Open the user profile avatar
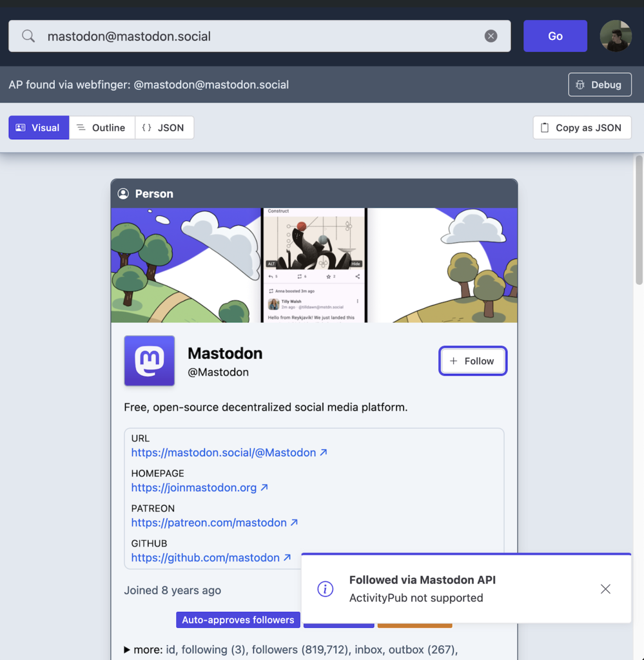The image size is (644, 660). tap(615, 36)
